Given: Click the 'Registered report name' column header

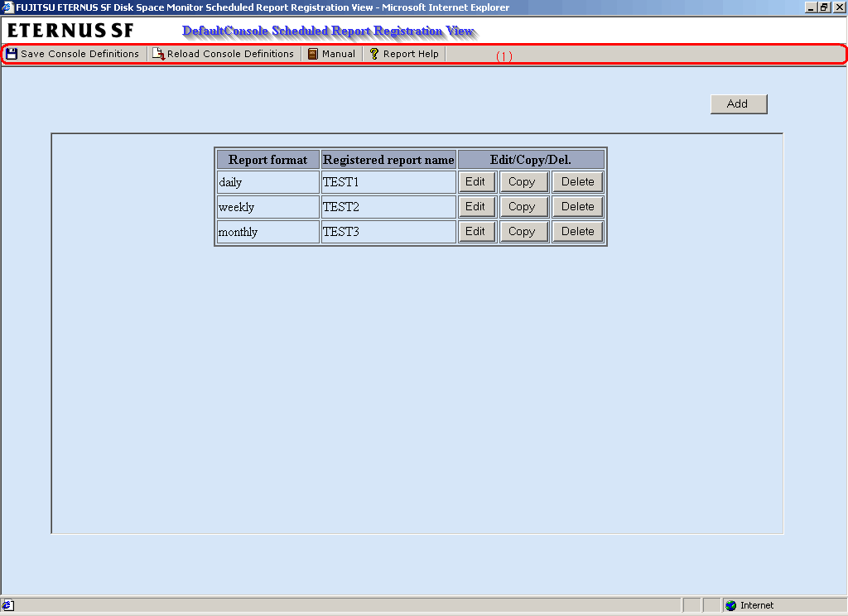Looking at the screenshot, I should (388, 160).
